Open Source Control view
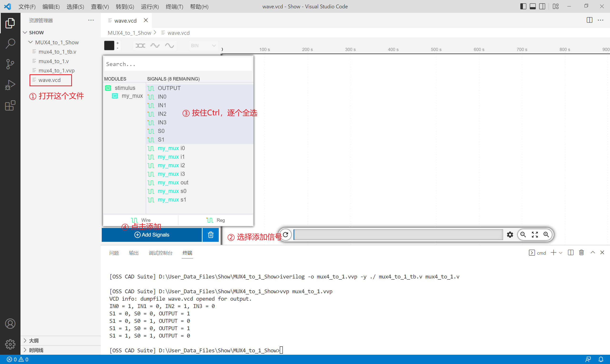The height and width of the screenshot is (364, 610). point(10,64)
